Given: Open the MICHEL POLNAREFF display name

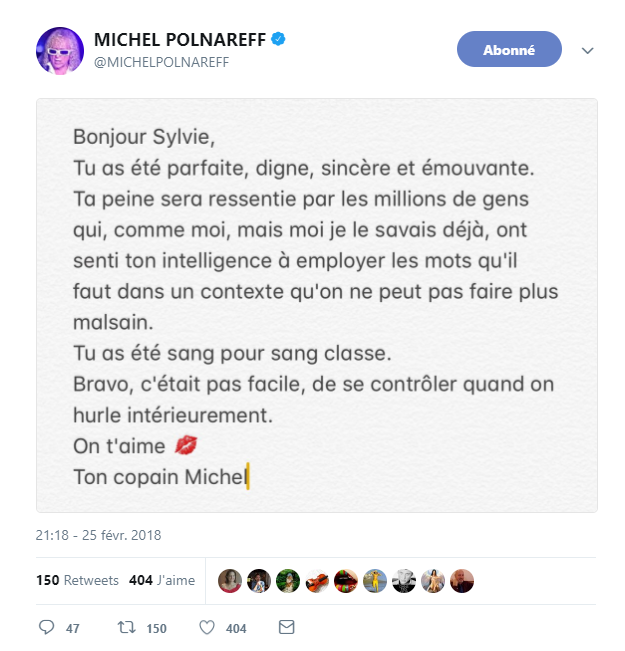Looking at the screenshot, I should click(x=180, y=39).
